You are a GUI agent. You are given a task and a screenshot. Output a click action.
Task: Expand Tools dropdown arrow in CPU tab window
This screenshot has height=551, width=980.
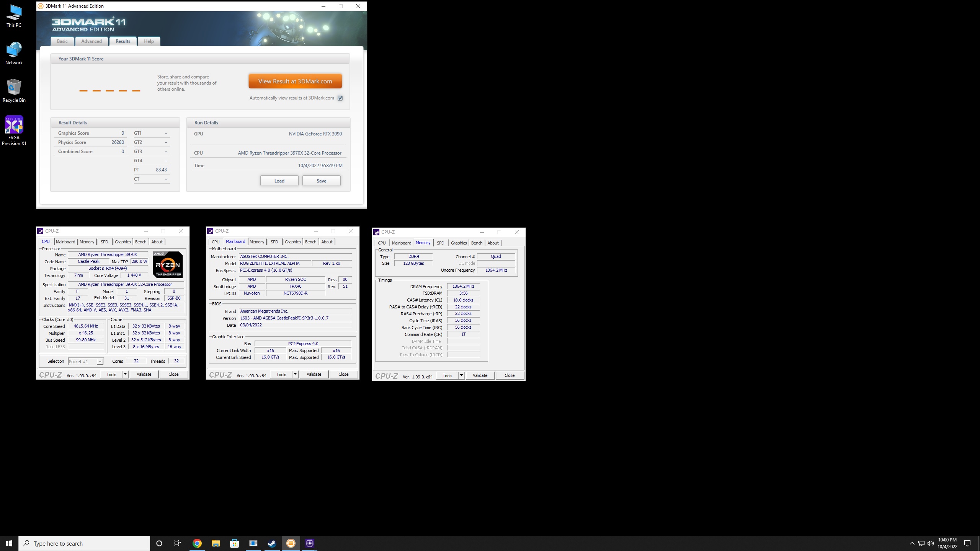coord(125,374)
